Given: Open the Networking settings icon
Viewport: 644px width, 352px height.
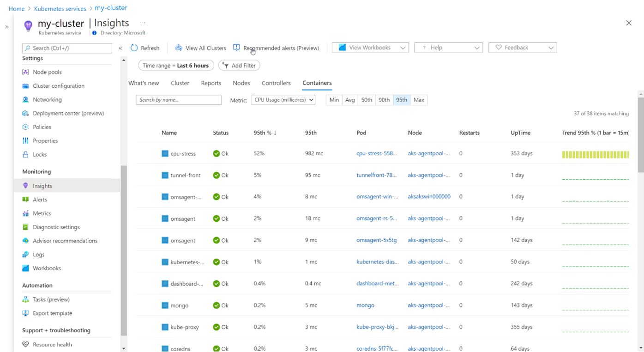Looking at the screenshot, I should (25, 100).
